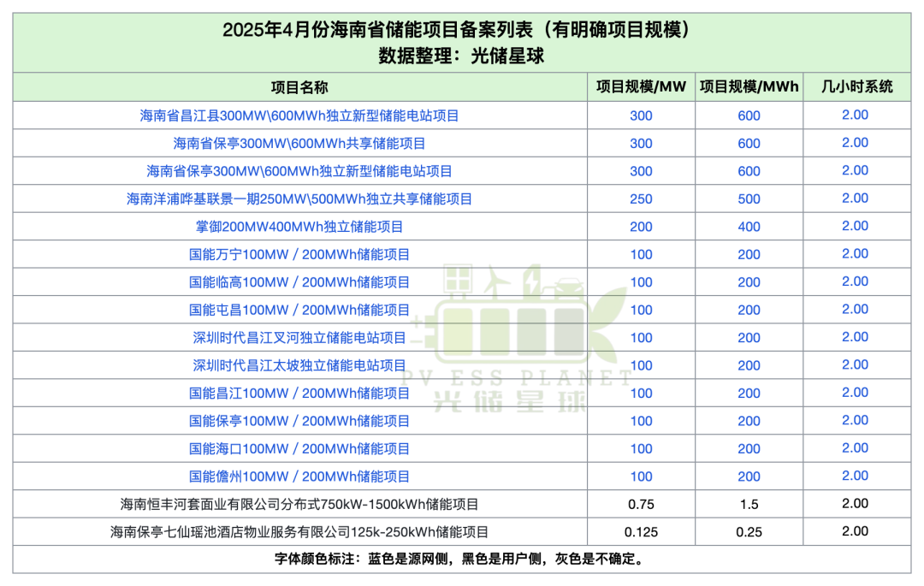
Task: Select the '项目名称' column header
Action: pyautogui.click(x=299, y=87)
